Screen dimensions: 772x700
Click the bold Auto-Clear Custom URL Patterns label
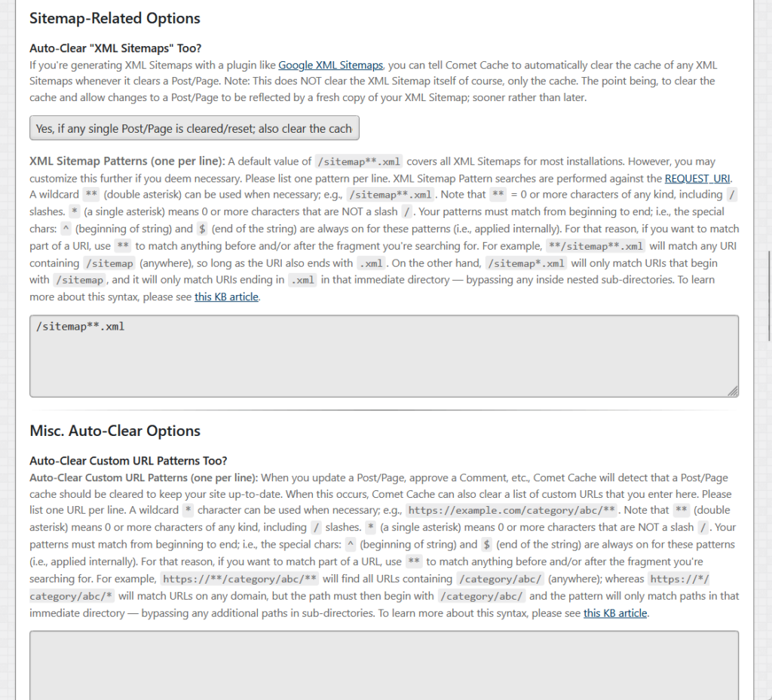[x=143, y=477]
